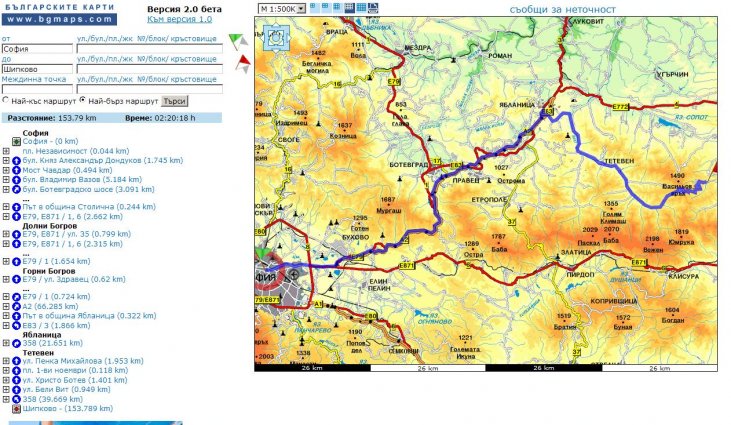This screenshot has width=731, height=425.
Task: Click the pan-up arrow on map navigator
Action: click(x=276, y=25)
